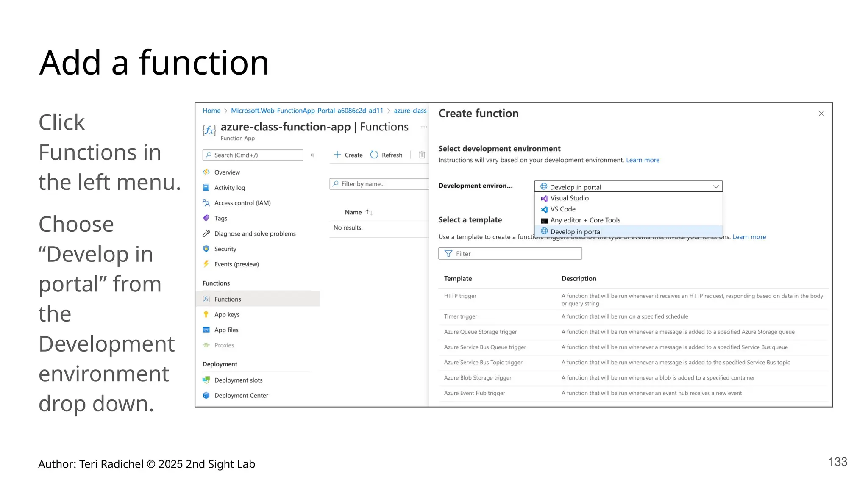Image resolution: width=868 pixels, height=488 pixels.
Task: Click the Proxies icon
Action: click(206, 345)
